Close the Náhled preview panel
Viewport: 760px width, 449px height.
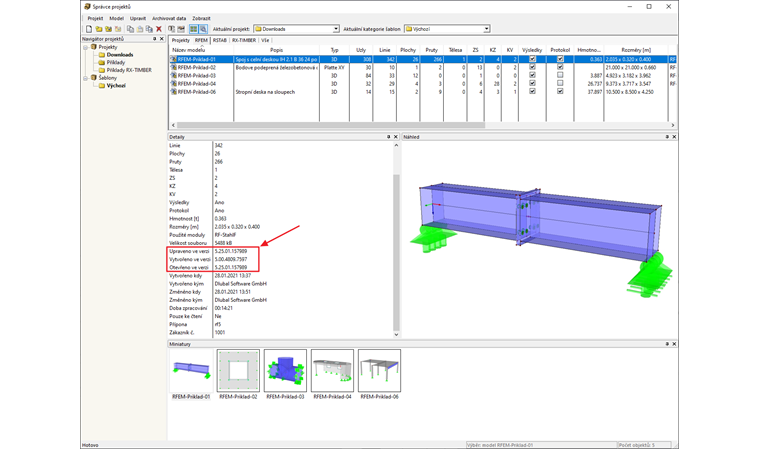click(x=674, y=137)
